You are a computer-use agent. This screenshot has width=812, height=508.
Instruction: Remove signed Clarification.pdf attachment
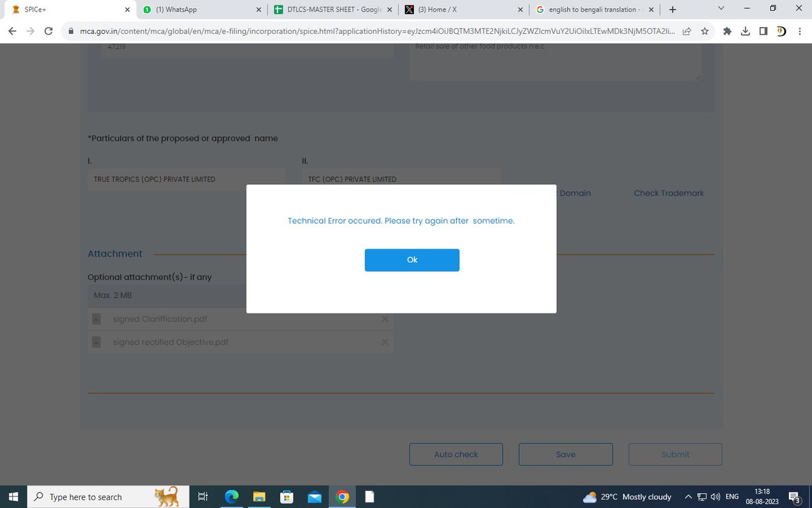[x=384, y=319]
